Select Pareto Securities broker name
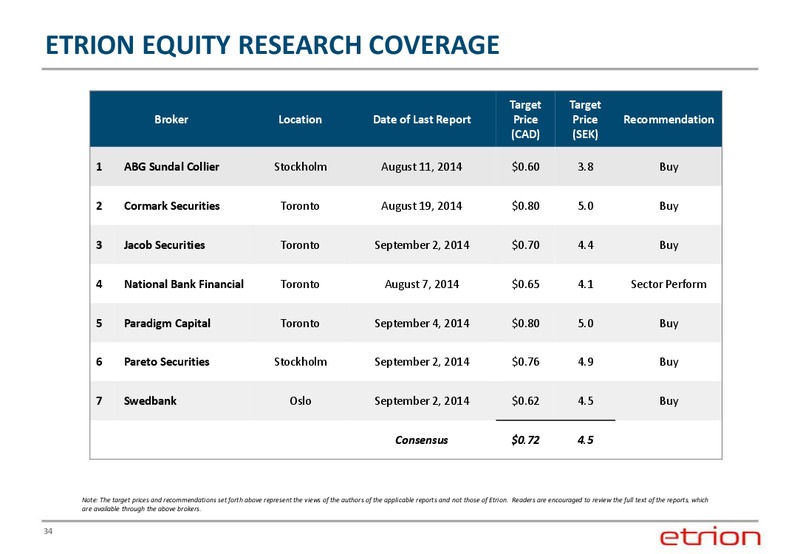The image size is (800, 554). (x=167, y=362)
